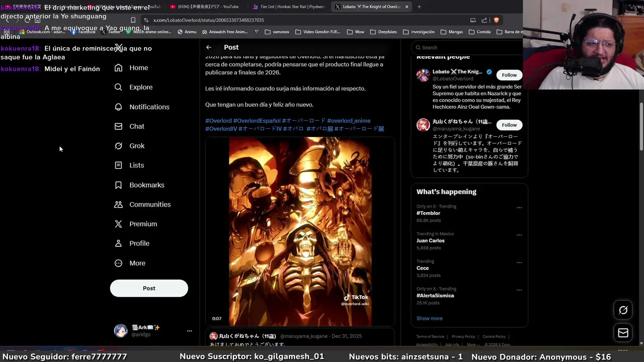
Task: Open the Animu bookmark
Action: pos(187,32)
